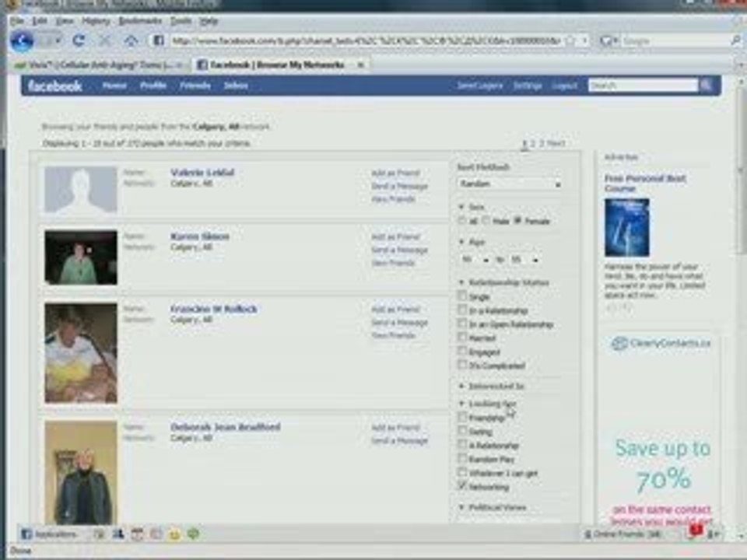Screen dimensions: 747x560
Task: Click the Free Personal Best Course ad image
Action: click(x=627, y=228)
